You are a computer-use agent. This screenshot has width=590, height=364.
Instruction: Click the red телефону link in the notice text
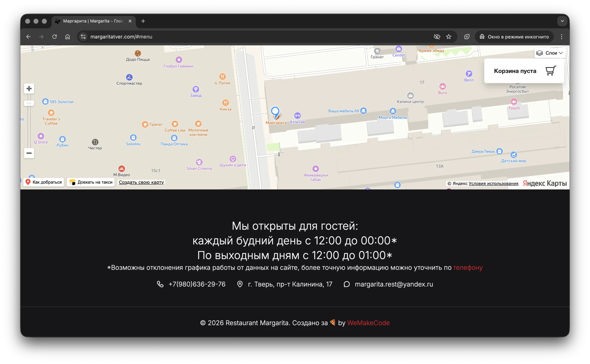[x=468, y=268]
